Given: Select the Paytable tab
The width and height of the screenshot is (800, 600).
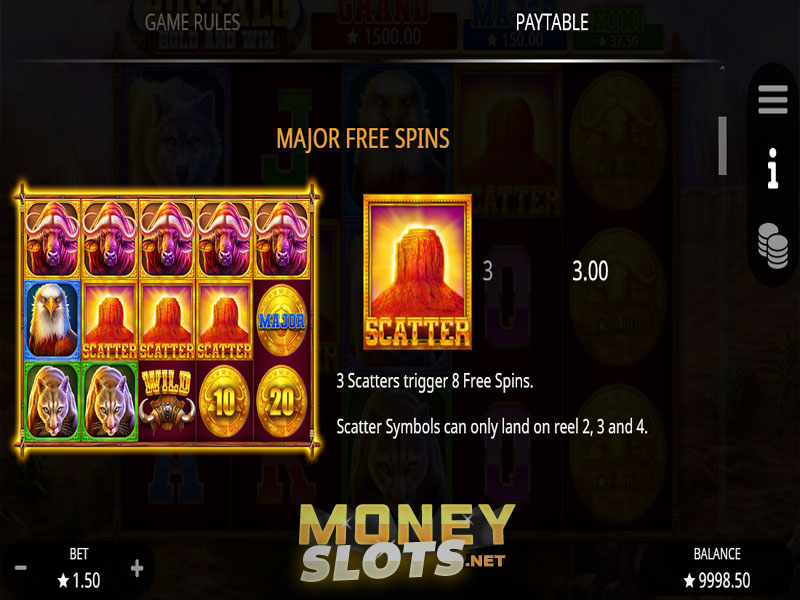Looking at the screenshot, I should click(552, 22).
